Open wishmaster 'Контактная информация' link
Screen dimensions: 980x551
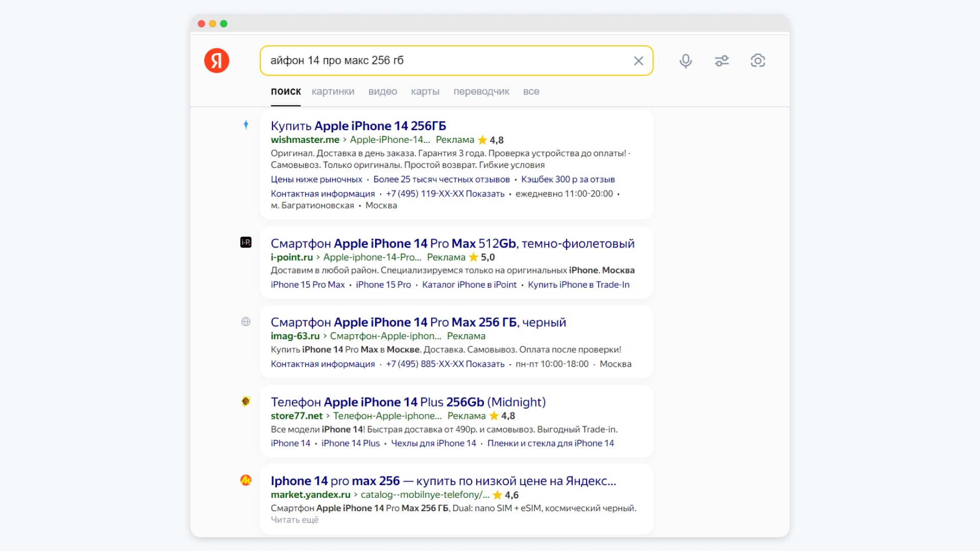323,193
